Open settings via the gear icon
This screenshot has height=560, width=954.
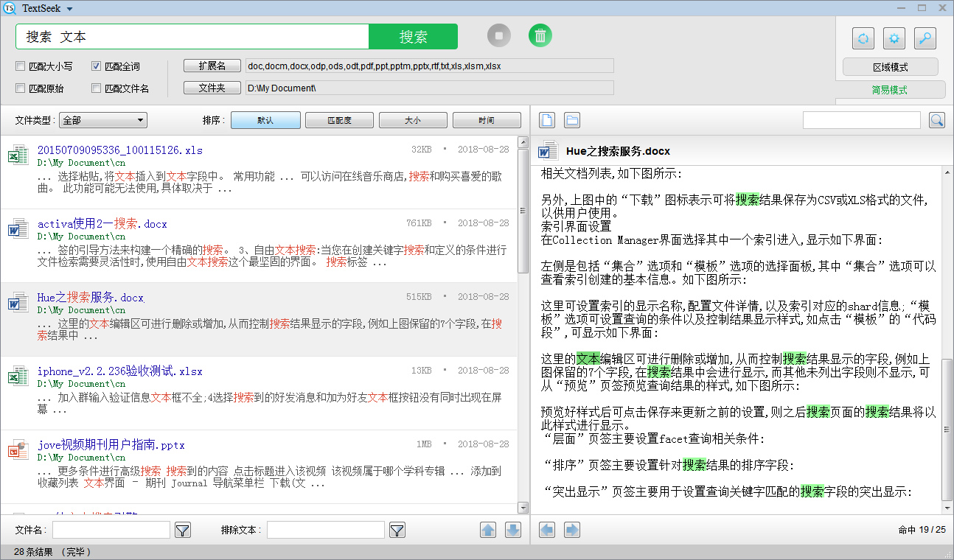pyautogui.click(x=894, y=38)
